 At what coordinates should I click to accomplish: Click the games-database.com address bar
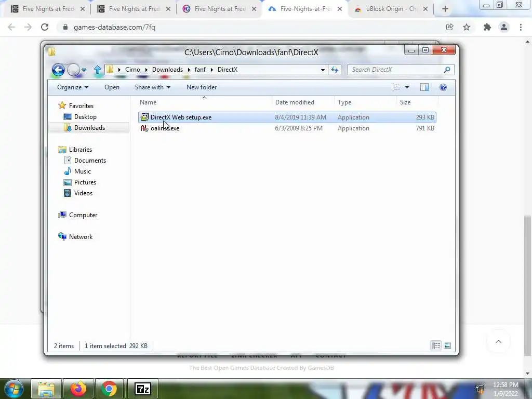[x=251, y=27]
